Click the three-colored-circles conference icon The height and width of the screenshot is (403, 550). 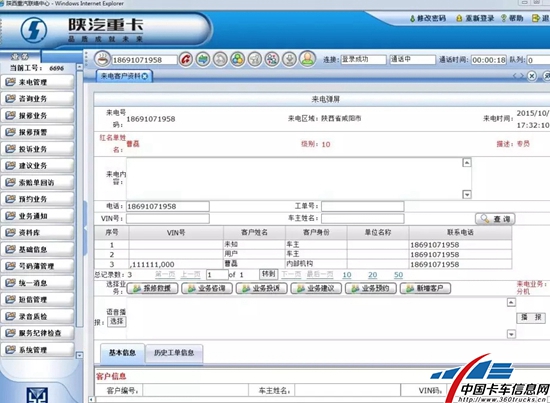point(237,59)
